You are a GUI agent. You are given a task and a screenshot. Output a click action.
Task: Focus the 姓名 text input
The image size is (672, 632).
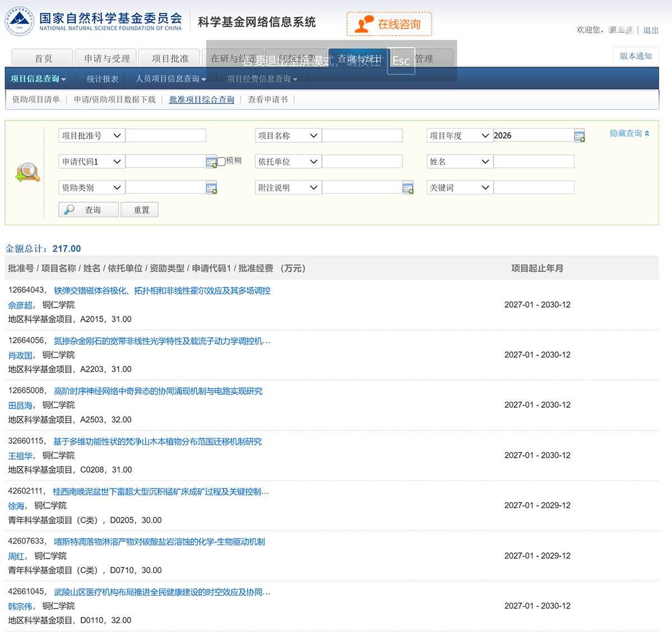coord(534,161)
